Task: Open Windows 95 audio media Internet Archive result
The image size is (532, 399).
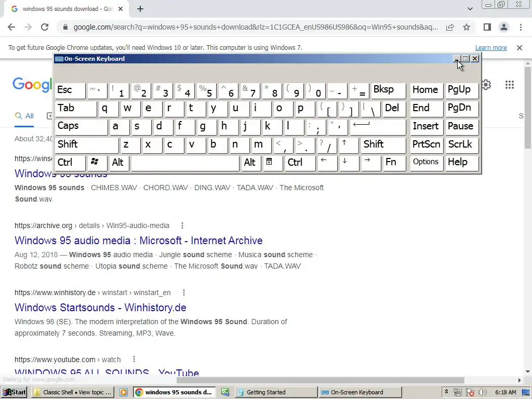Action: 138,241
